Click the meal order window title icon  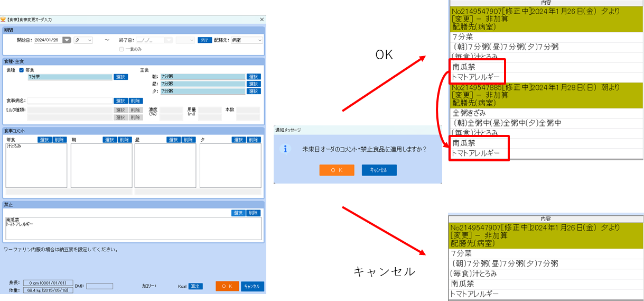pos(3,20)
